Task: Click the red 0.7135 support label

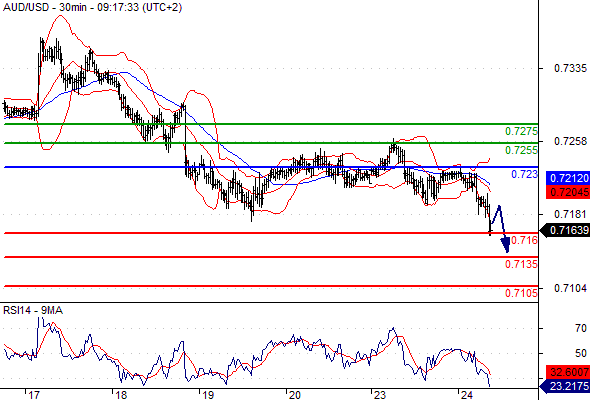Action: click(x=521, y=264)
